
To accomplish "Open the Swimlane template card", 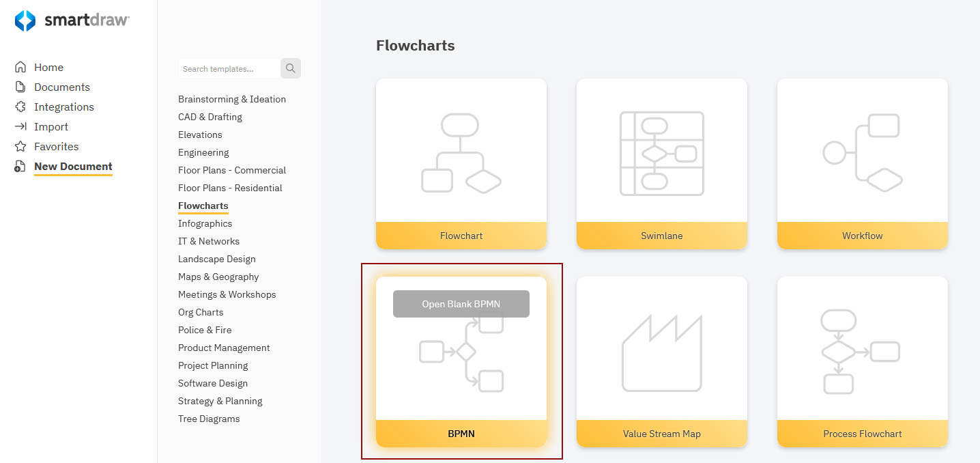I will pos(661,164).
